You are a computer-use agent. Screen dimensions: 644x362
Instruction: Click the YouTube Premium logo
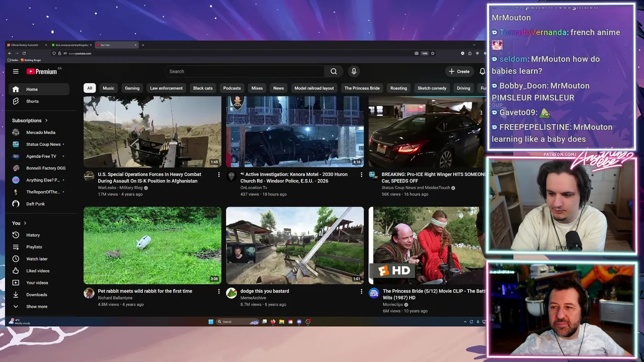[x=42, y=71]
